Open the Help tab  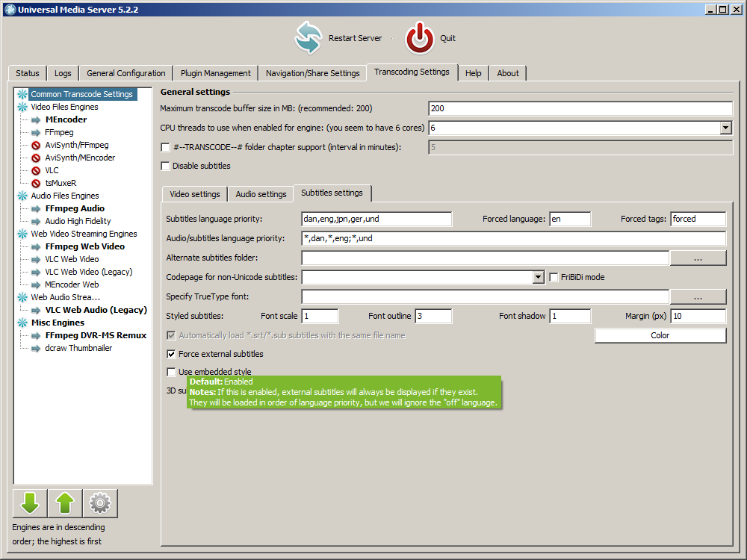point(473,73)
